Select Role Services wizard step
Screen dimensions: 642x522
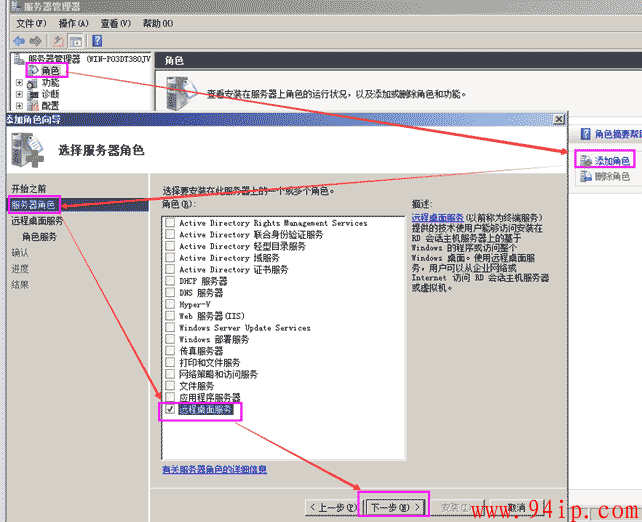[x=39, y=237]
